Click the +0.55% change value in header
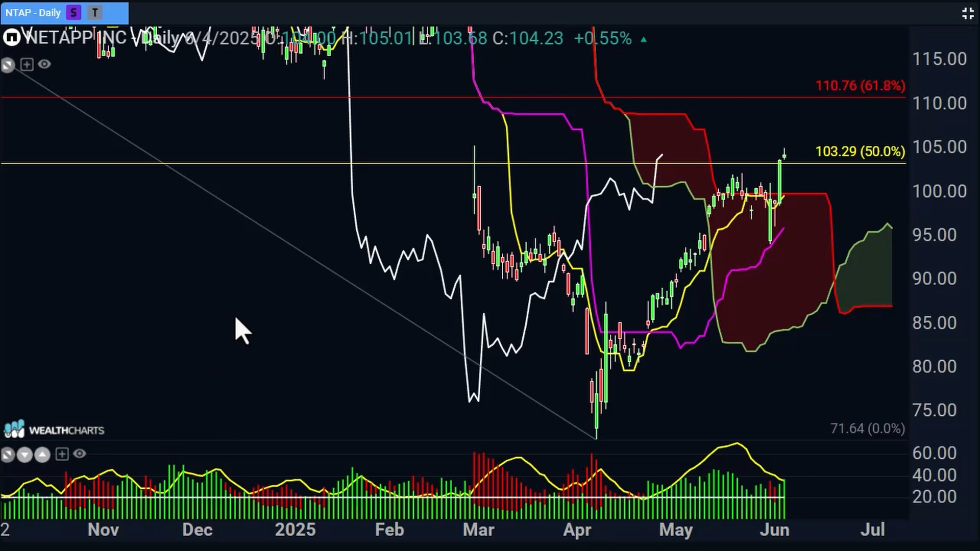Screen dimensions: 980x551 [603, 38]
